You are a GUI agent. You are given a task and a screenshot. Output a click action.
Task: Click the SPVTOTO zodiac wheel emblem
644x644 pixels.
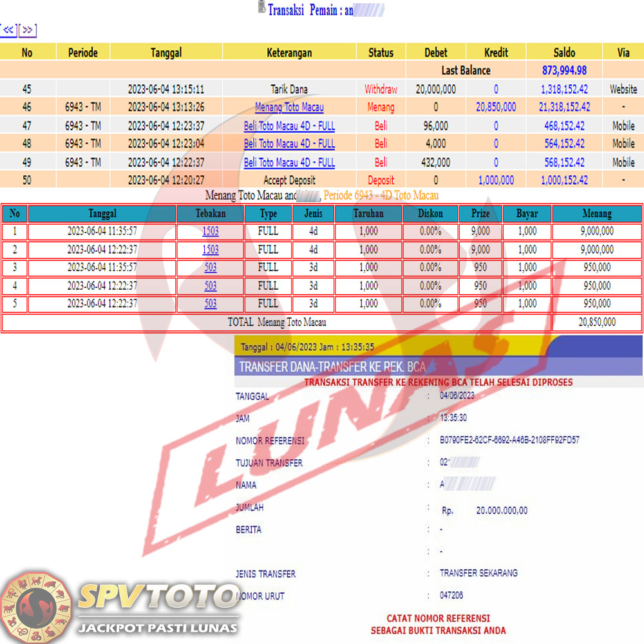37,606
